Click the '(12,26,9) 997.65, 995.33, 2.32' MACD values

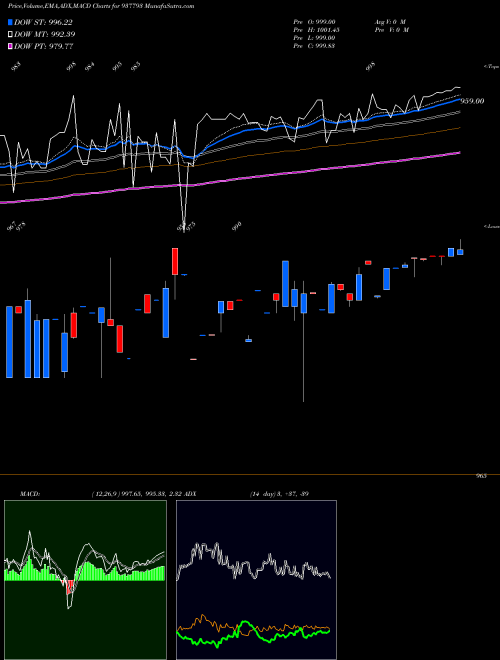point(137,493)
